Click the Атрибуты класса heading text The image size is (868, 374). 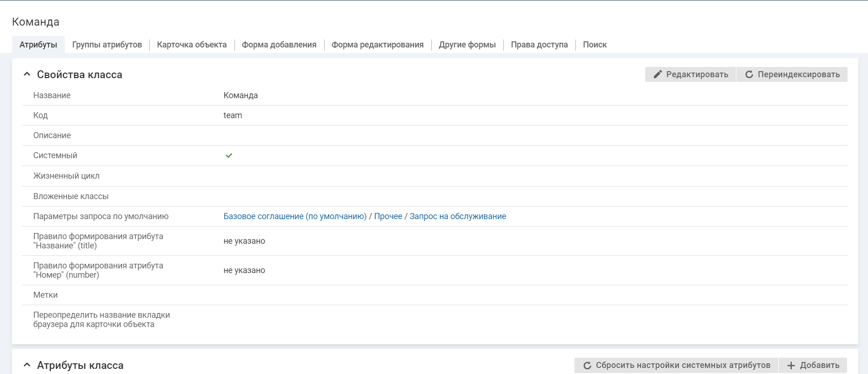pos(80,365)
